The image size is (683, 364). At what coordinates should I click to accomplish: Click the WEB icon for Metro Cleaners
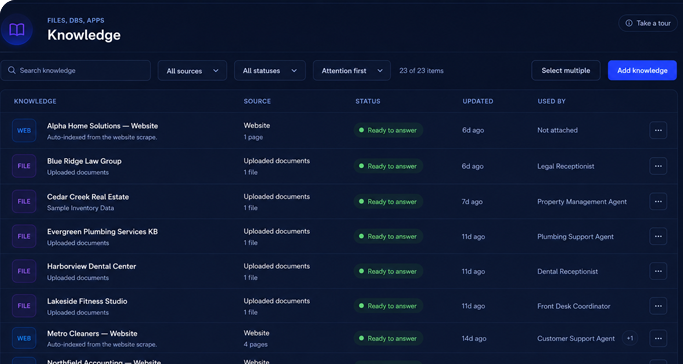click(x=24, y=338)
